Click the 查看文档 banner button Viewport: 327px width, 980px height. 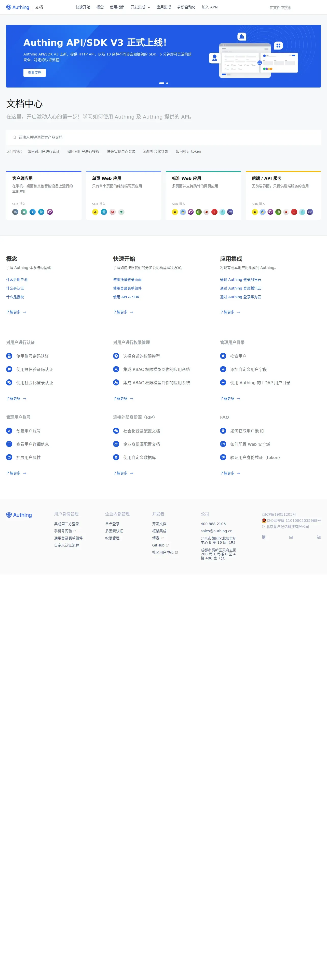pos(35,73)
